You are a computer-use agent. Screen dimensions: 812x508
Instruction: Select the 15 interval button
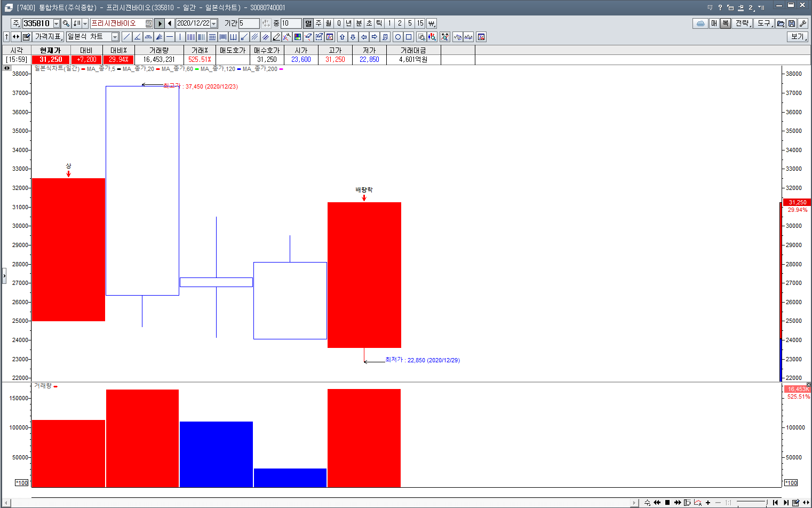[x=420, y=23]
